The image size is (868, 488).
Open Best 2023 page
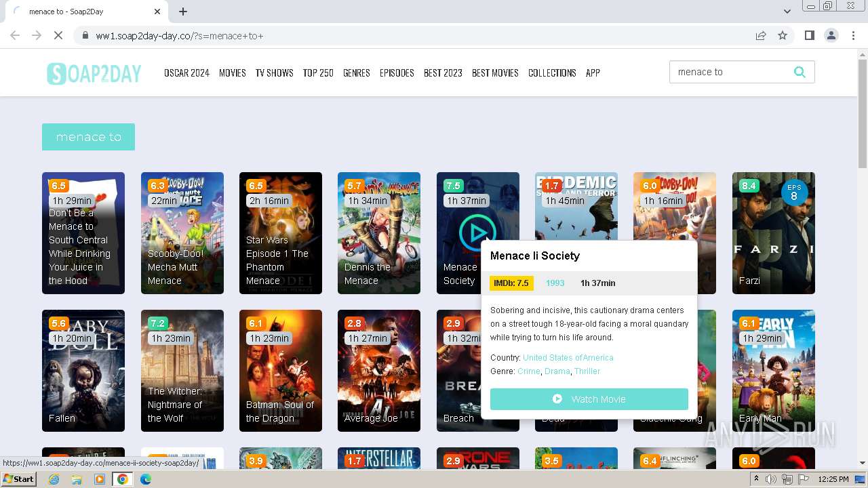point(443,73)
